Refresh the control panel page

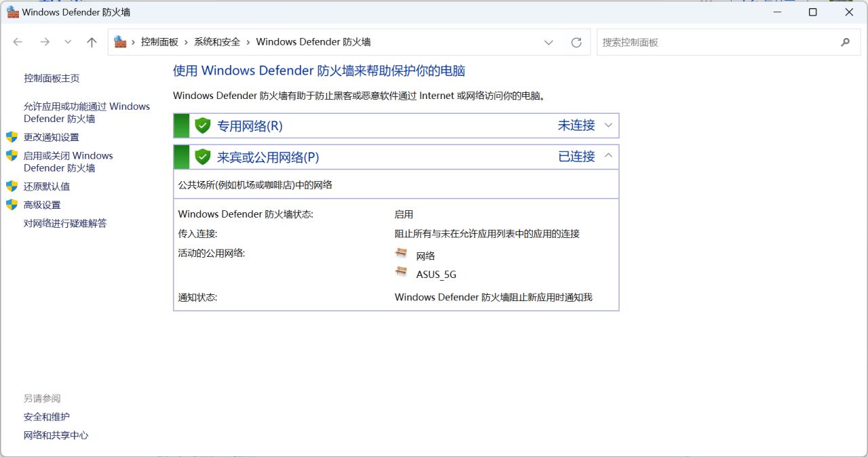click(x=576, y=42)
